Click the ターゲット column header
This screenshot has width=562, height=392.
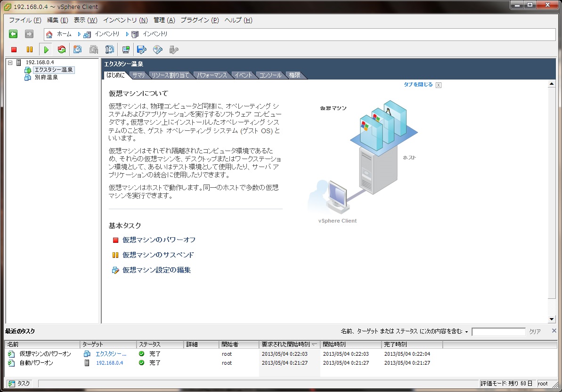[108, 344]
